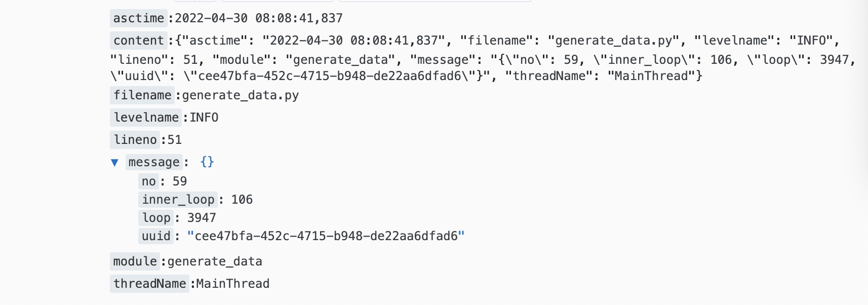Image resolution: width=868 pixels, height=305 pixels.
Task: Click the message field label
Action: click(x=154, y=162)
